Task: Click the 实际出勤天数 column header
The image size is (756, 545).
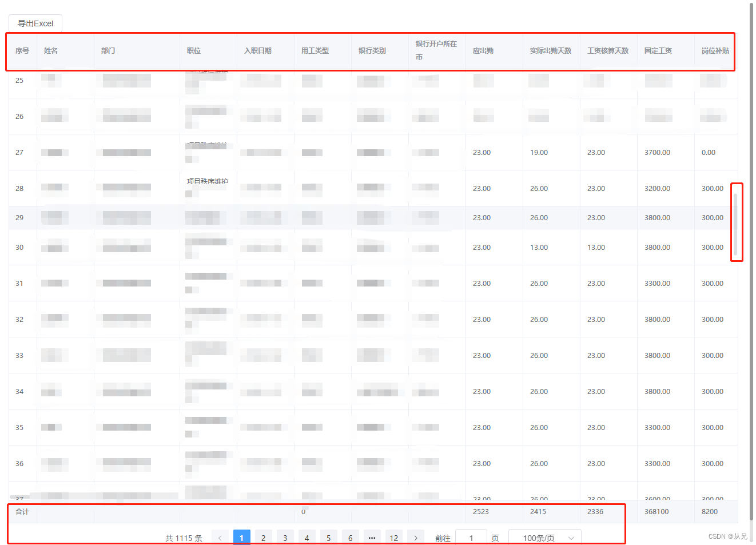Action: pos(551,51)
